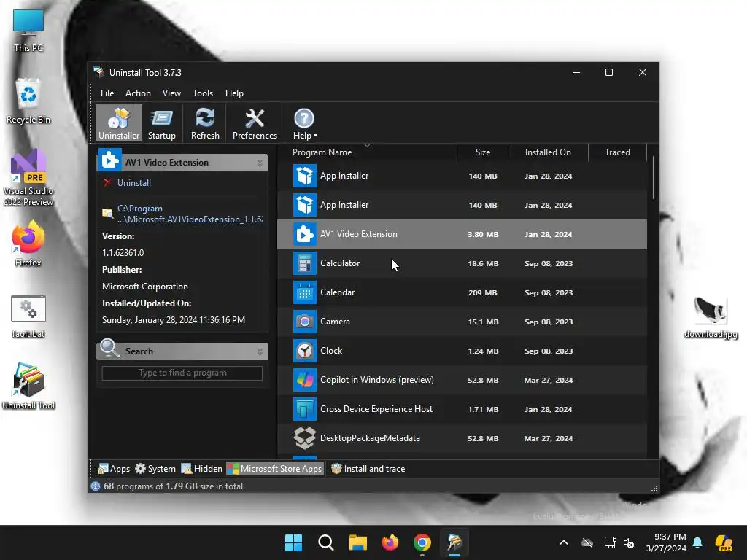
Task: Select the Recycle Bin desktop icon
Action: click(x=28, y=101)
